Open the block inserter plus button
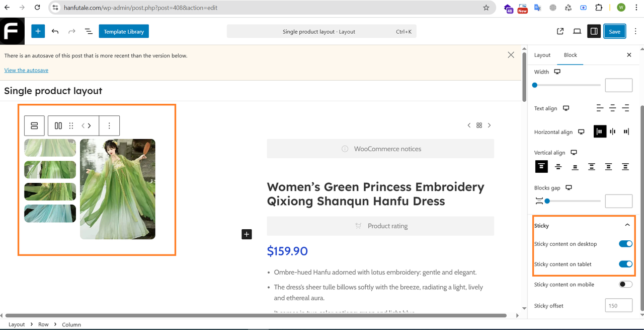 (38, 31)
